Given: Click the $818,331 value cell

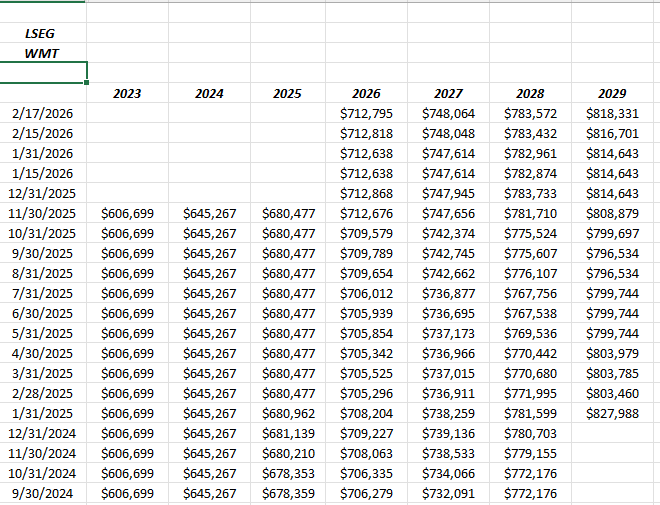Looking at the screenshot, I should coord(611,114).
